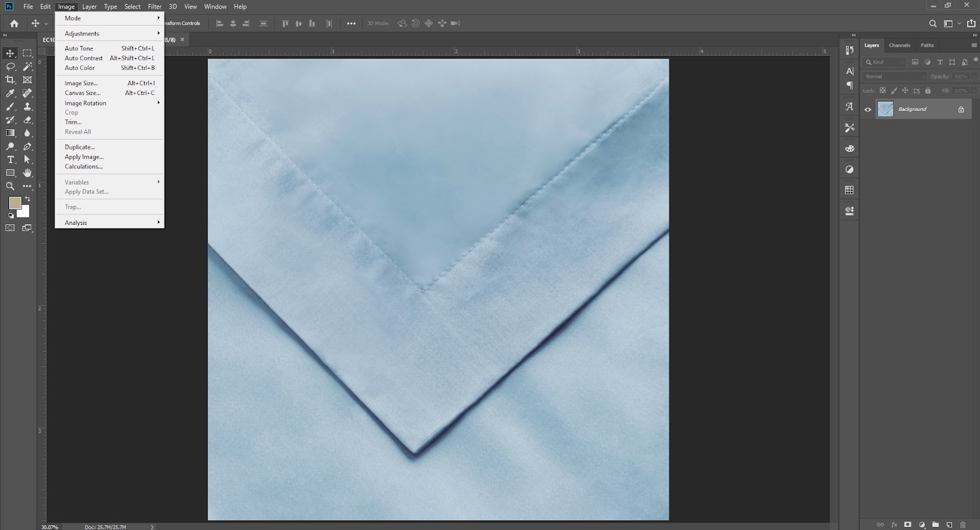980x530 pixels.
Task: Choose Auto Tone from the Image menu
Action: 110,48
